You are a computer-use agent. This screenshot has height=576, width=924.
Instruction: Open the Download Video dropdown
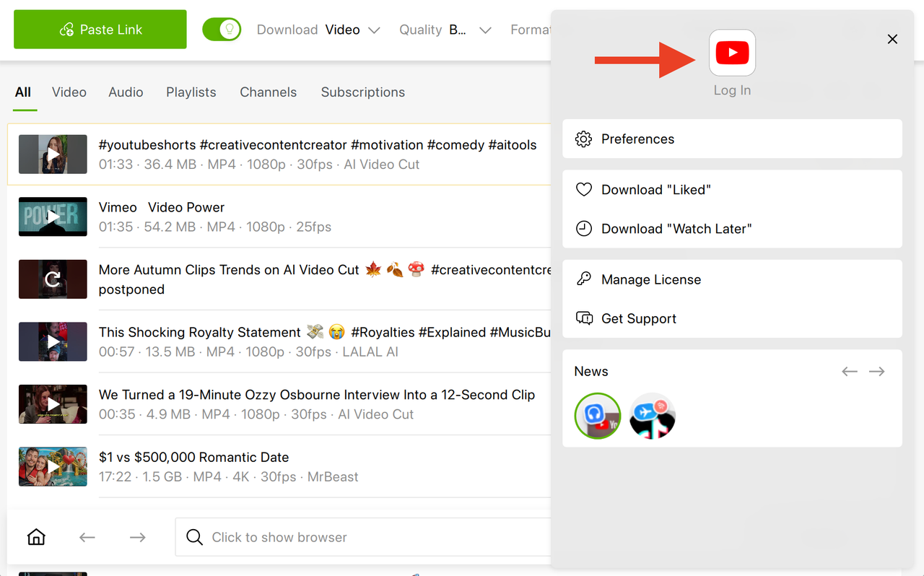(318, 30)
